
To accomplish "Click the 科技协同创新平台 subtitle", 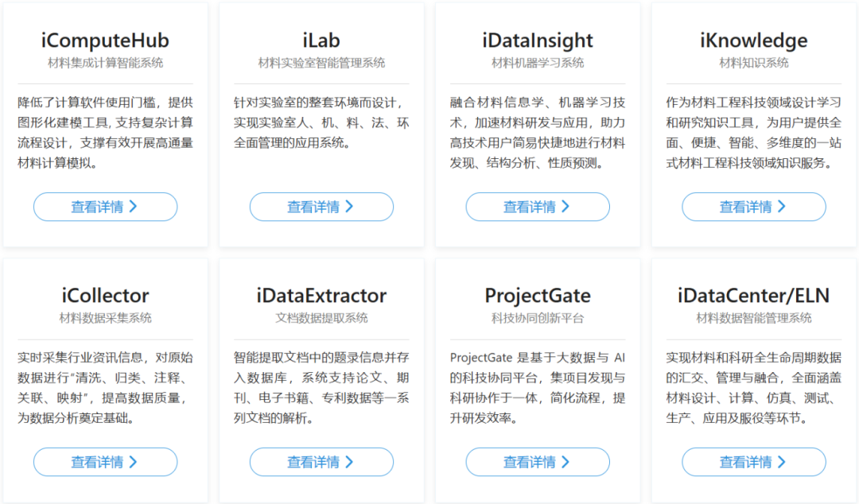I will (x=538, y=318).
